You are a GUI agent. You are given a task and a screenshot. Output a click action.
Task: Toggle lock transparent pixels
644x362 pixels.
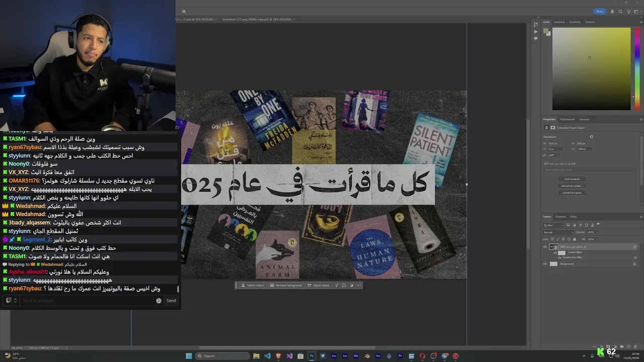click(x=552, y=239)
